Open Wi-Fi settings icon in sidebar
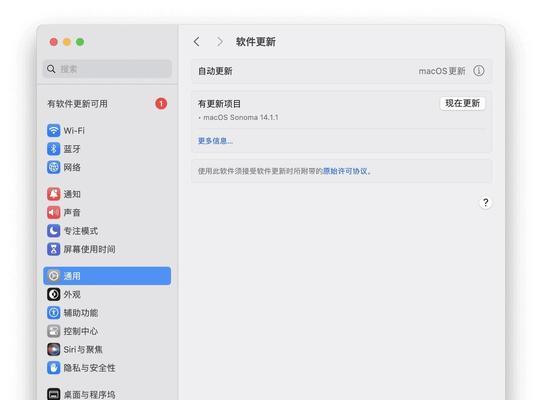 [x=54, y=130]
